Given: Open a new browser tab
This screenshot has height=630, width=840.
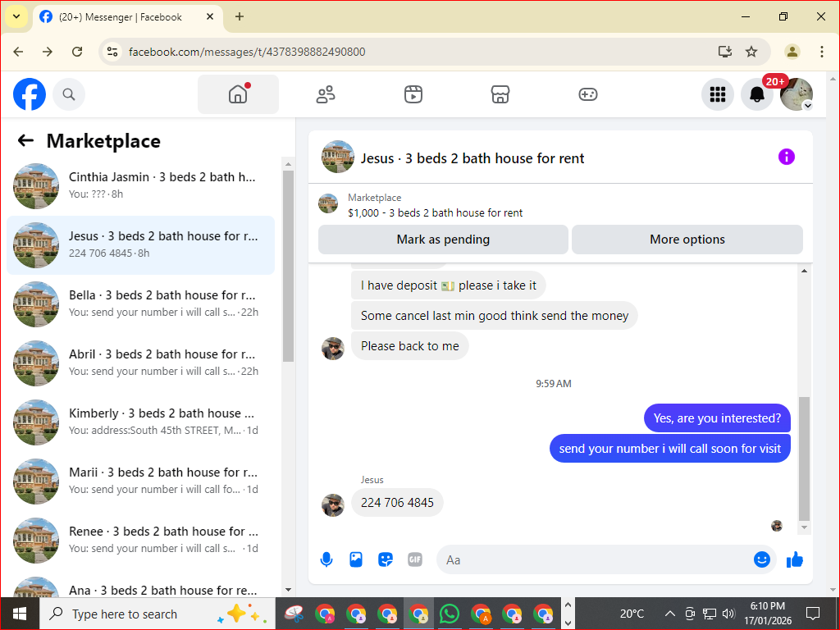Looking at the screenshot, I should pos(240,16).
